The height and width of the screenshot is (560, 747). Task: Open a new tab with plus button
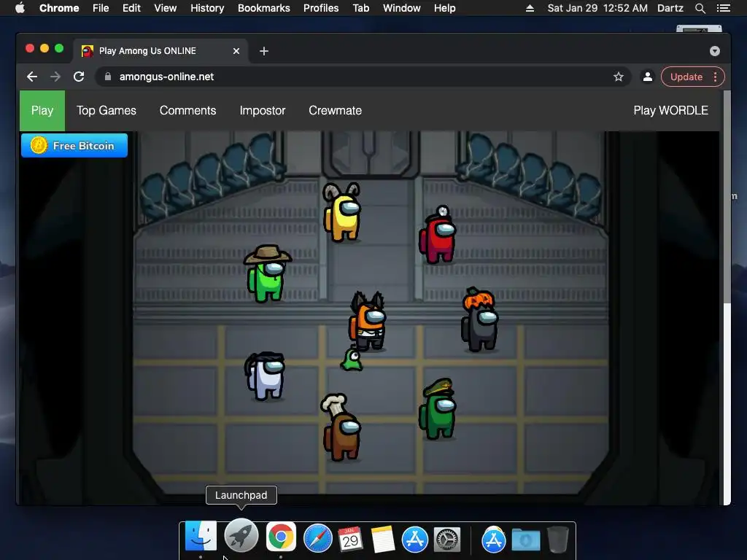[x=264, y=51]
